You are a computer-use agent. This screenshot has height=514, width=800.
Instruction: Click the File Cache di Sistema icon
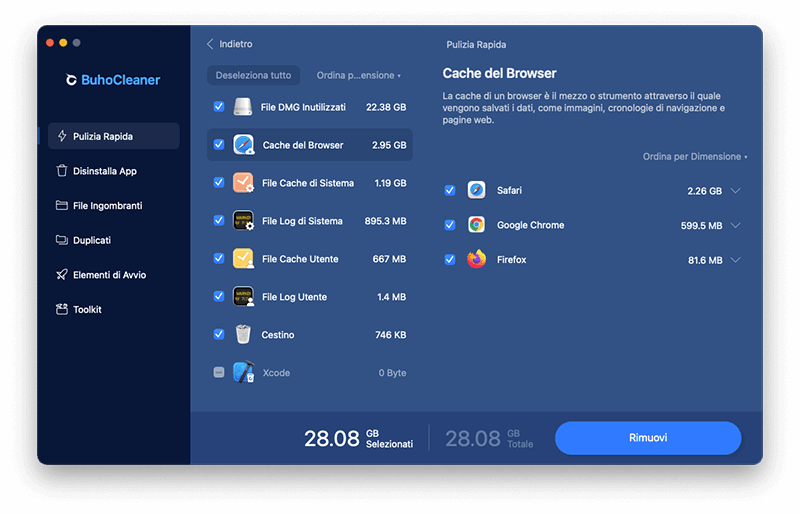243,183
